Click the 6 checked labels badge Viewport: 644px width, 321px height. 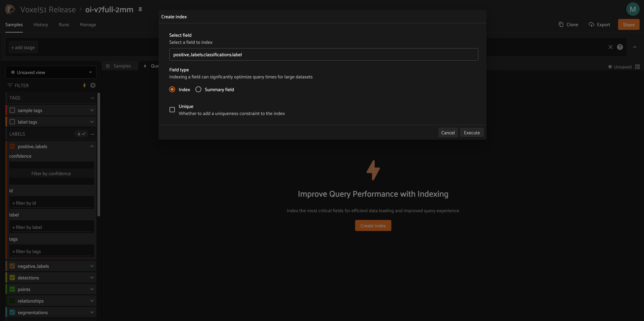coord(81,134)
